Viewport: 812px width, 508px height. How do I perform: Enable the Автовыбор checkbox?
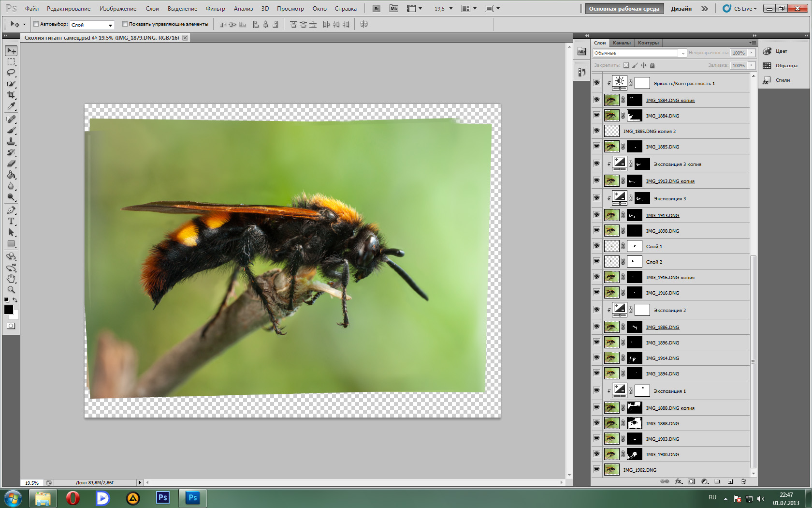(x=36, y=24)
